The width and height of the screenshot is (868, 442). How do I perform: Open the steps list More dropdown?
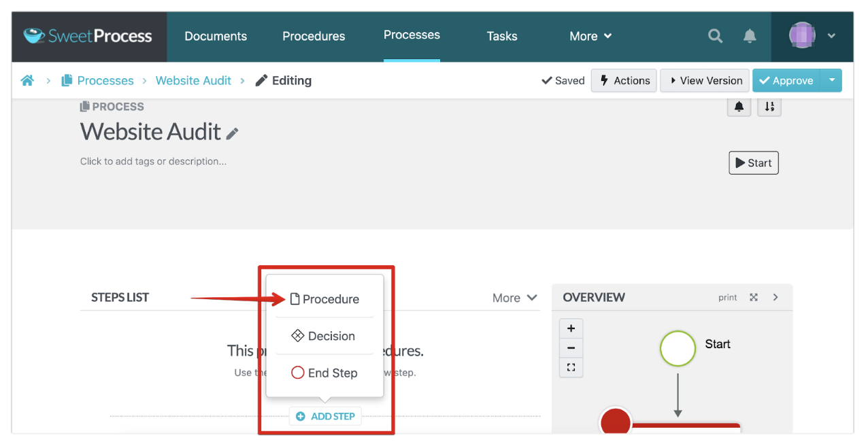(514, 298)
